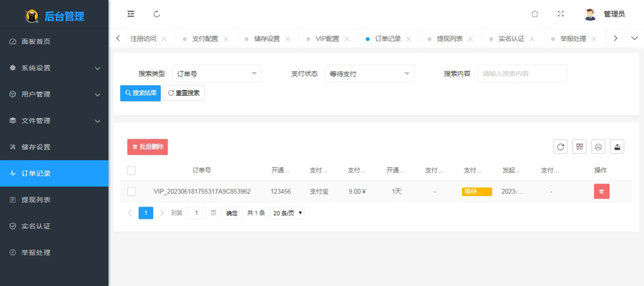Open 实名认证 in the sidebar

(x=36, y=226)
